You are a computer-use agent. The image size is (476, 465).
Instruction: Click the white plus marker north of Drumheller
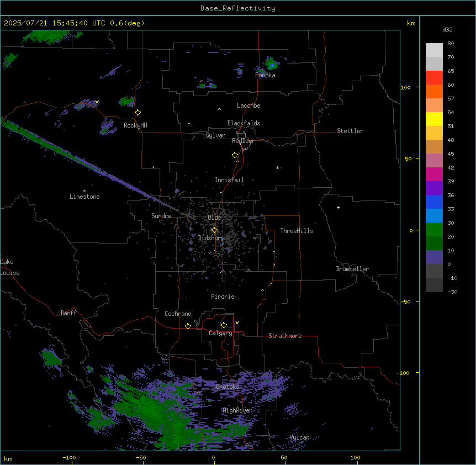point(338,207)
